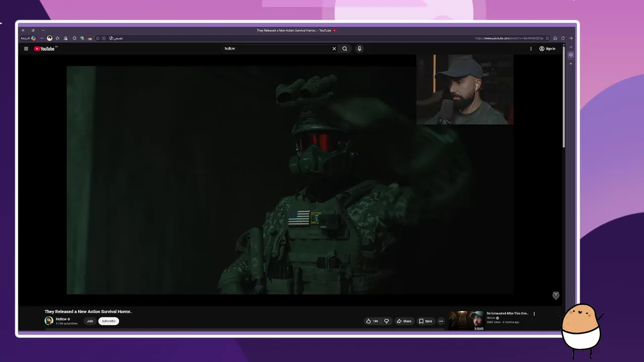Image resolution: width=644 pixels, height=362 pixels.
Task: Select the browser address bar URL
Action: tap(509, 38)
